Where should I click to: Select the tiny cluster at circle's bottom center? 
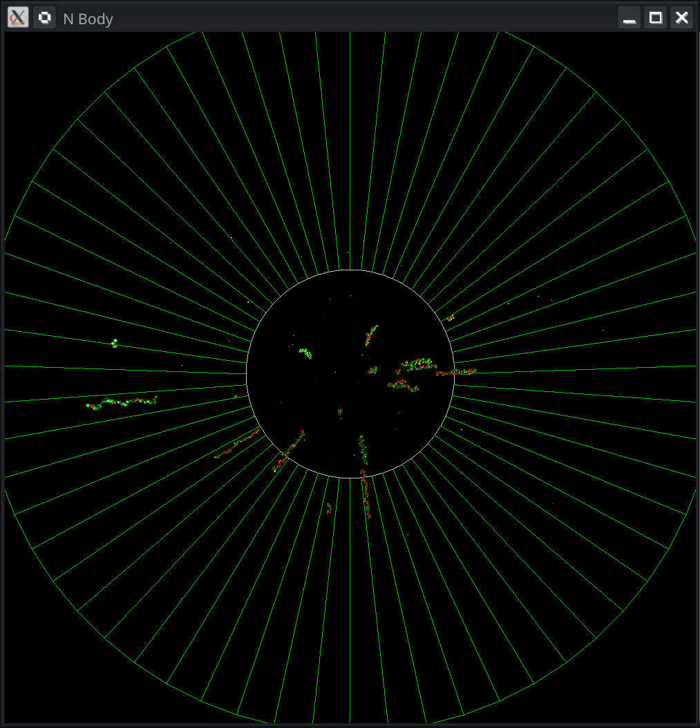[x=340, y=412]
